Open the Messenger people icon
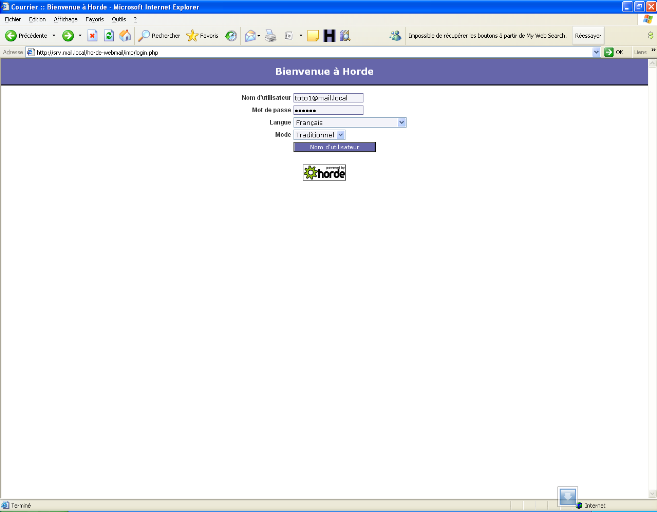The height and width of the screenshot is (512, 657). point(395,36)
